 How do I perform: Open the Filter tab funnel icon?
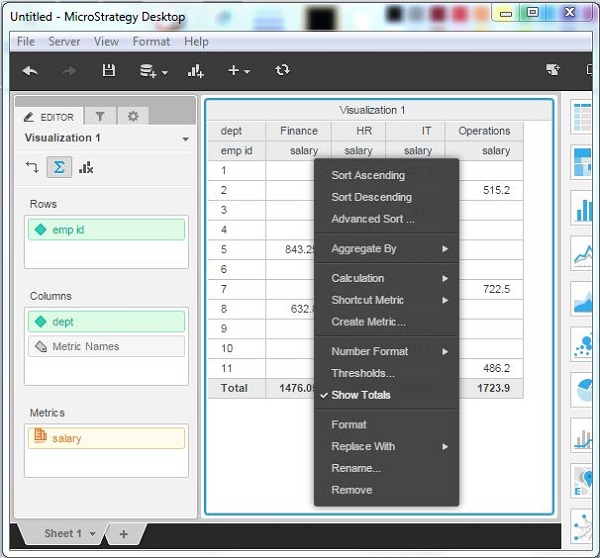[100, 116]
